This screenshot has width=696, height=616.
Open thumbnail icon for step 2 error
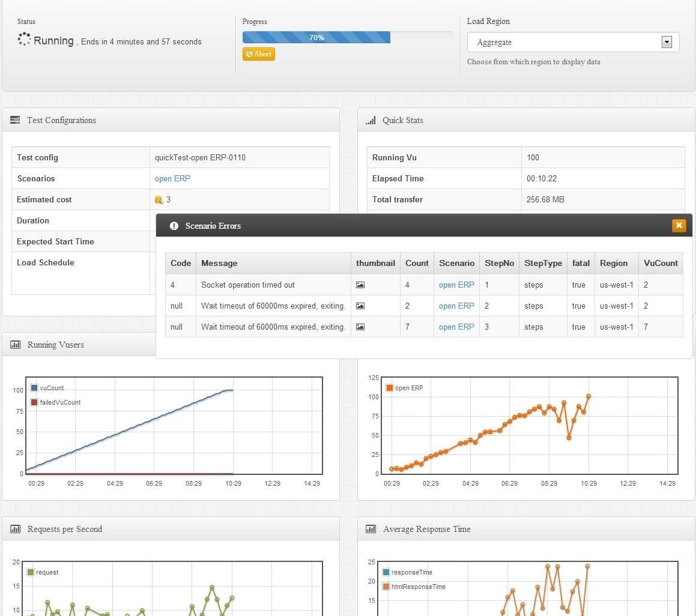coord(360,306)
